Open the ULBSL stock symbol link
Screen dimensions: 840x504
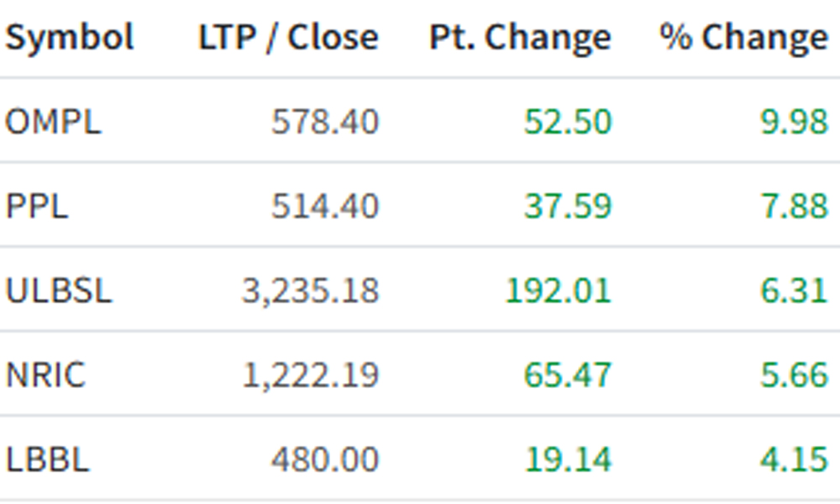click(x=59, y=291)
